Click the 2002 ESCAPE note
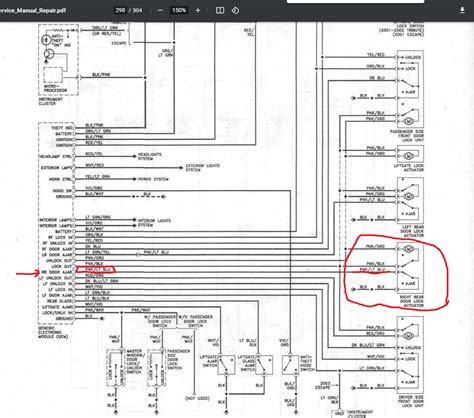This screenshot has height=418, width=474. 323,386
